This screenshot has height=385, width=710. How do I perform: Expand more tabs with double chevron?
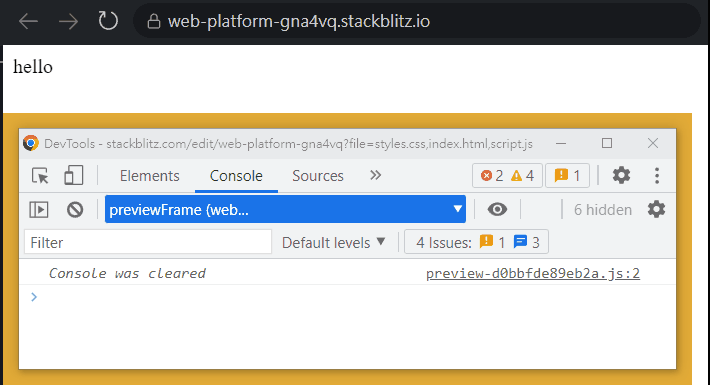(375, 175)
